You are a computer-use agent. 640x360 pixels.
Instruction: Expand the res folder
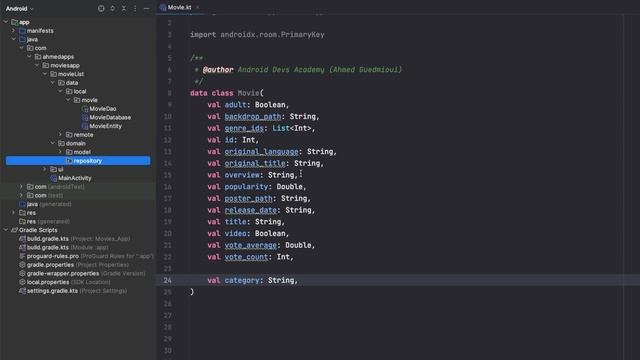[13, 213]
